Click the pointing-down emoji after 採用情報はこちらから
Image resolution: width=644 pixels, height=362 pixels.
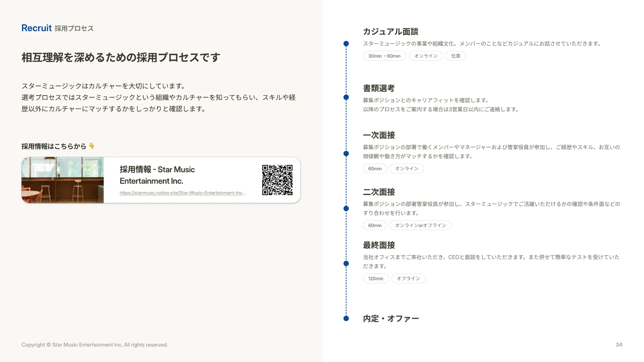[92, 146]
